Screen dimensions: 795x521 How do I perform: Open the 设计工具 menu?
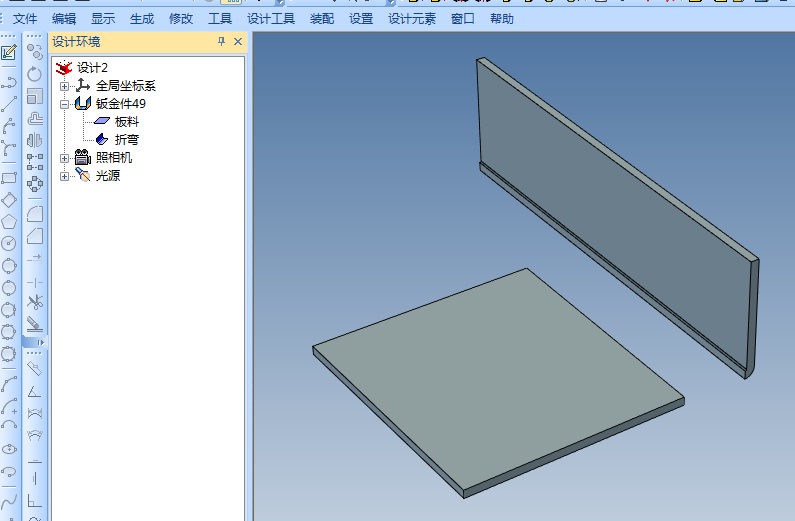pyautogui.click(x=271, y=19)
